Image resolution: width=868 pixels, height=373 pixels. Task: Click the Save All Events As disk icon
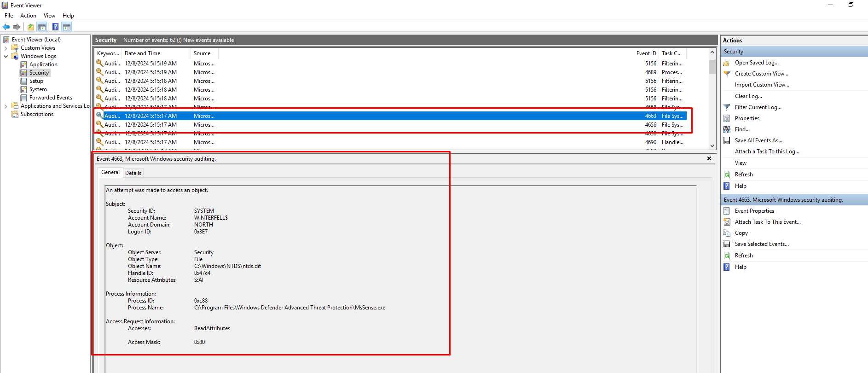tap(727, 140)
